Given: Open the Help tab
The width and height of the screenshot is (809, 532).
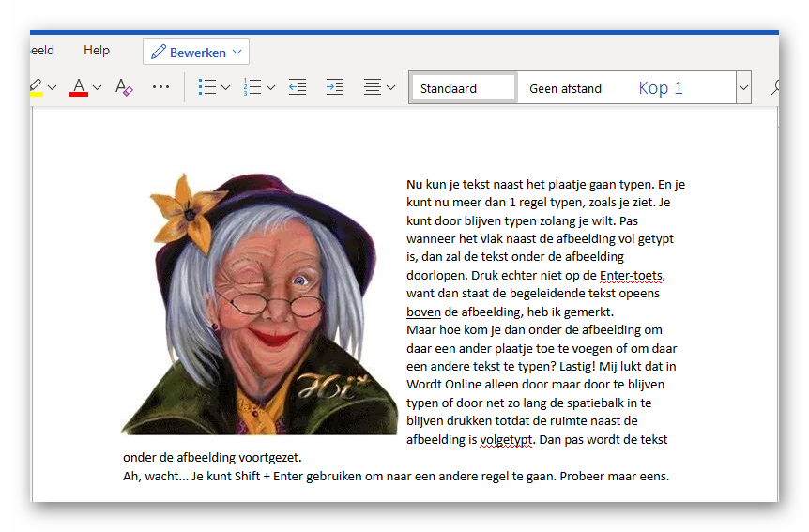Looking at the screenshot, I should [97, 51].
